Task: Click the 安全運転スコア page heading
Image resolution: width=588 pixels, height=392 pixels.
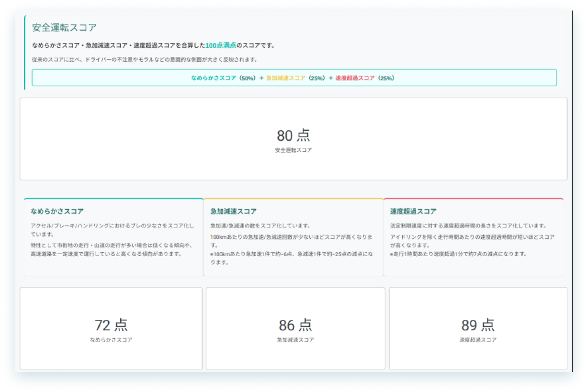Action: [x=64, y=27]
